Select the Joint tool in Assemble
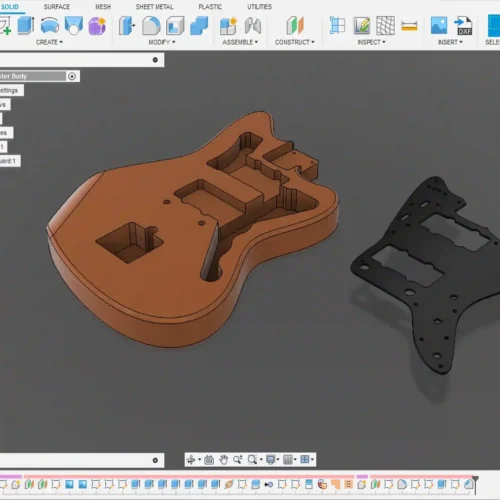500x500 pixels. (253, 25)
